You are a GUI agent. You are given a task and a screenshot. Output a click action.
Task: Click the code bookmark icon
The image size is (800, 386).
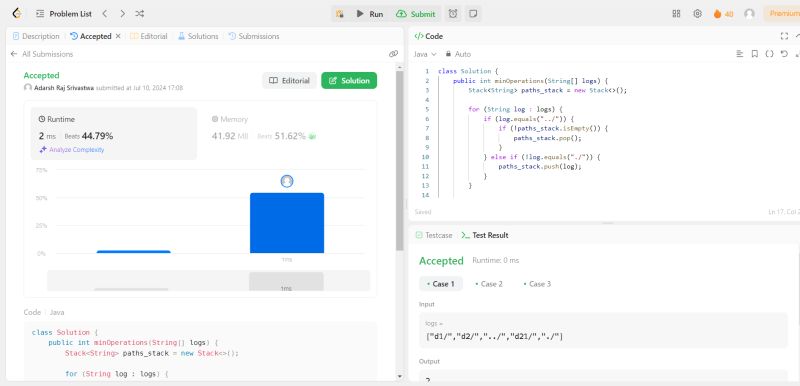click(755, 54)
